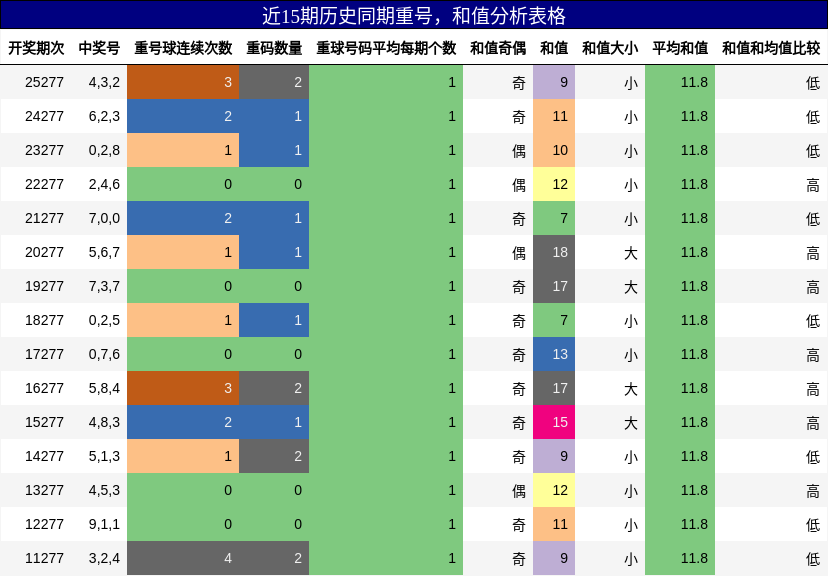
Task: Select winning numbers 2,4,6
Action: (x=104, y=184)
